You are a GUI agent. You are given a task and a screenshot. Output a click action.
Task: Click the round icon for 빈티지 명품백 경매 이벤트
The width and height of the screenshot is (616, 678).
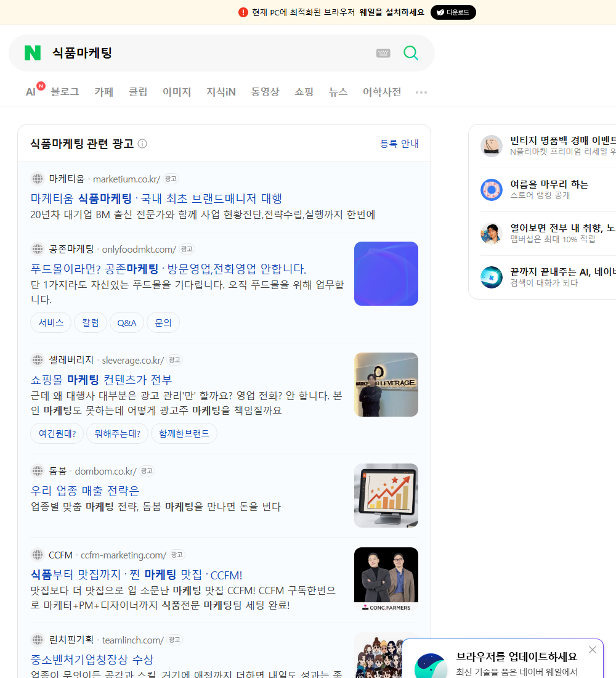pyautogui.click(x=492, y=145)
